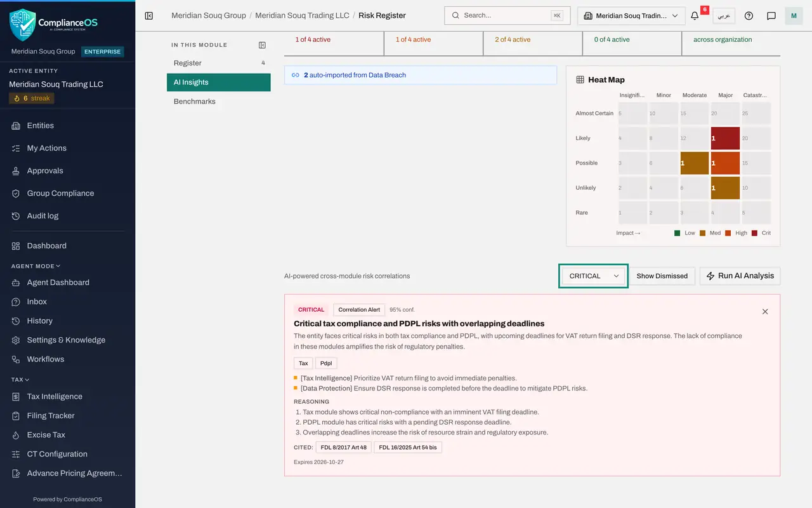This screenshot has width=812, height=508.
Task: Select the Tax tag on the alert
Action: pos(303,363)
